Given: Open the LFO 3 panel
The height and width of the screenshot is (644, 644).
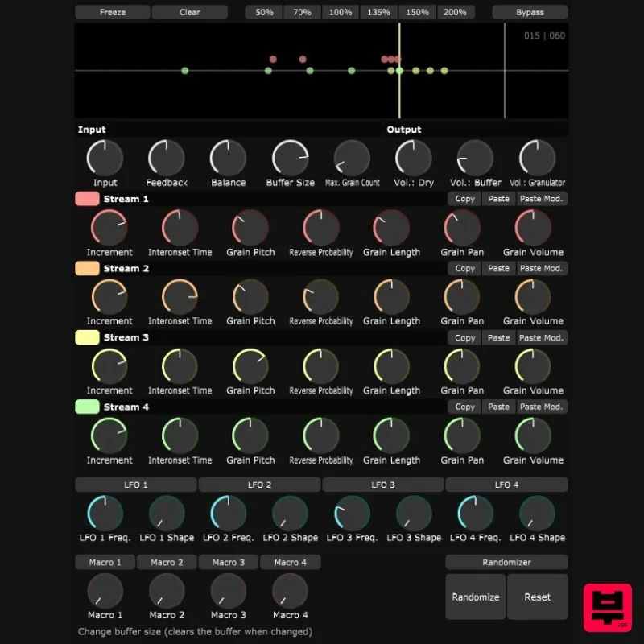Looking at the screenshot, I should click(382, 485).
